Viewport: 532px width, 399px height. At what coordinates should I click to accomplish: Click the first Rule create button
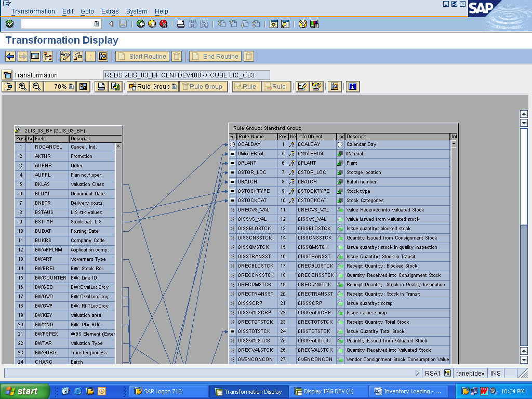click(246, 87)
